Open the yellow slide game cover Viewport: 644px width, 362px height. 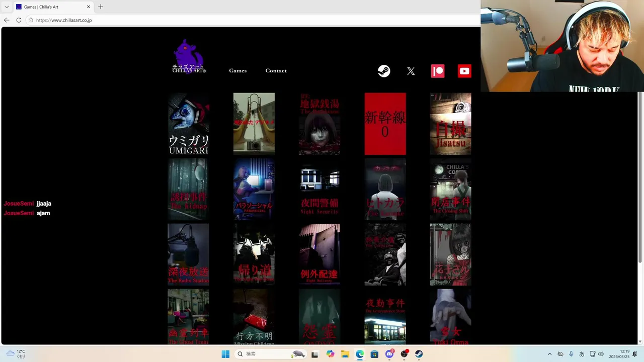[254, 124]
